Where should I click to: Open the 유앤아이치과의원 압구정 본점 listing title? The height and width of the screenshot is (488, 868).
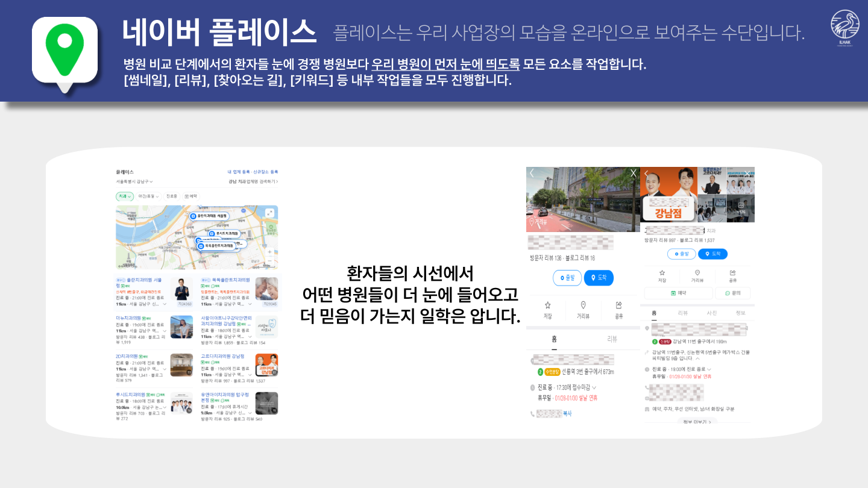[x=225, y=397]
